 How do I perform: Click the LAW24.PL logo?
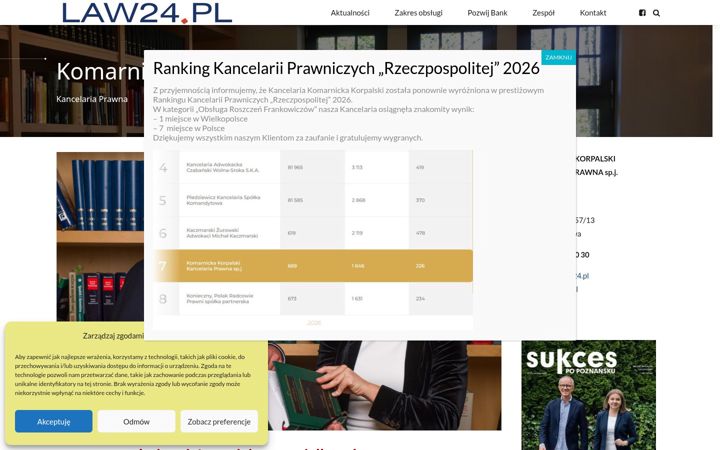point(147,12)
